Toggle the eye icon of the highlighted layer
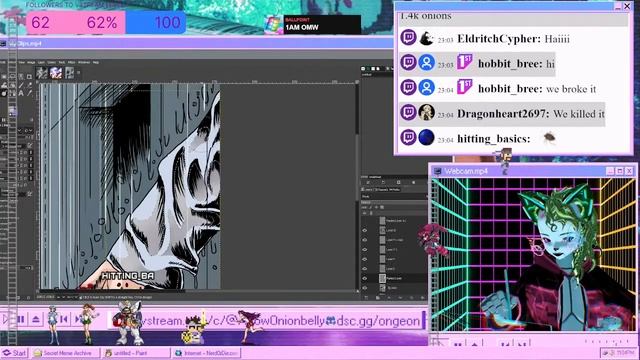The height and width of the screenshot is (360, 640). tap(364, 278)
